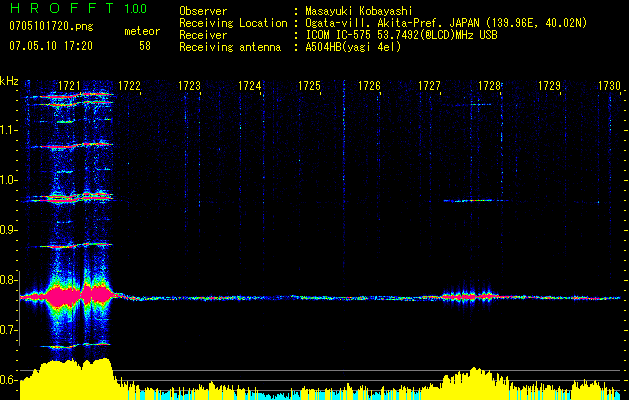The width and height of the screenshot is (629, 400).
Task: Select antenna value A504HB(yagi 4el)
Action: click(x=353, y=47)
